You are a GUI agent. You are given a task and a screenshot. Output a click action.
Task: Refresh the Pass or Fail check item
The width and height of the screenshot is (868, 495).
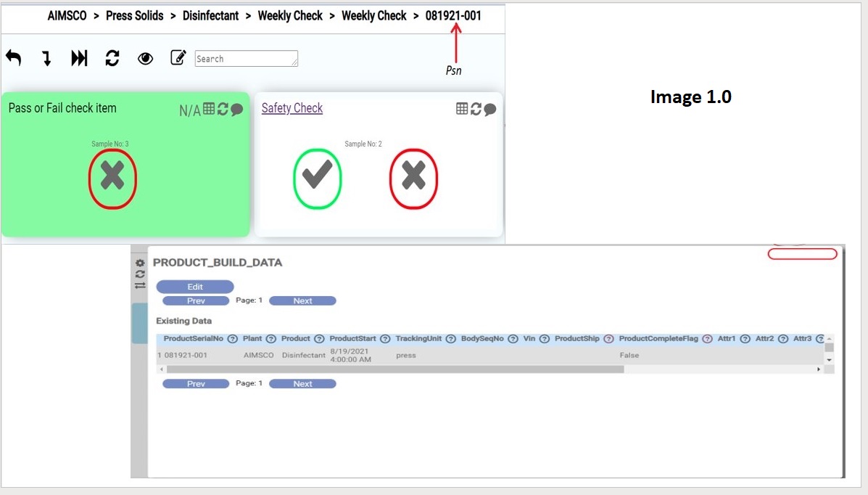[223, 109]
